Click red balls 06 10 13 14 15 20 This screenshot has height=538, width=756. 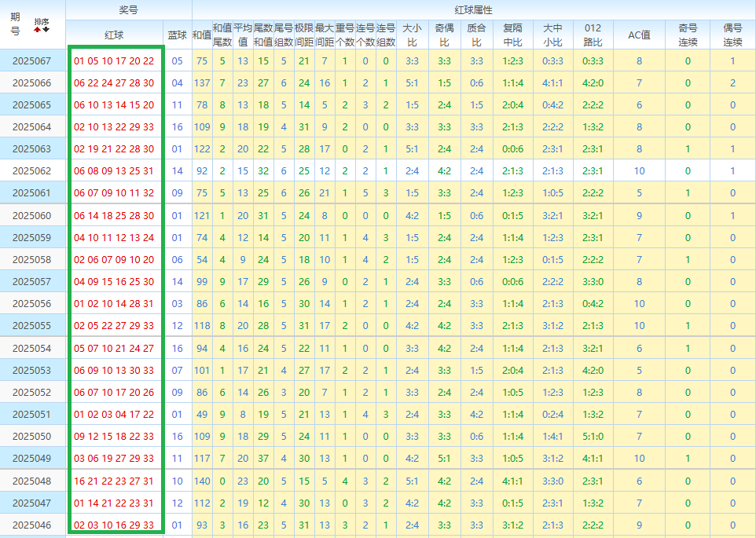(114, 105)
